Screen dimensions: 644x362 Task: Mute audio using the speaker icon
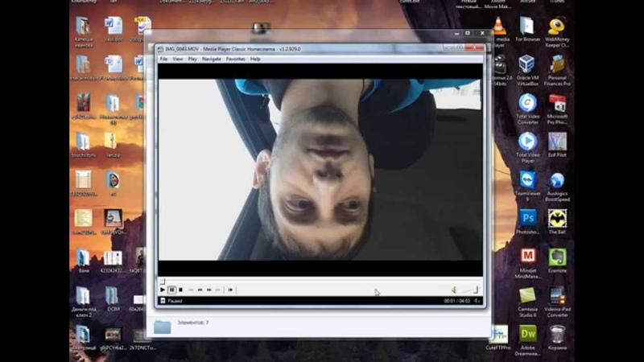453,290
